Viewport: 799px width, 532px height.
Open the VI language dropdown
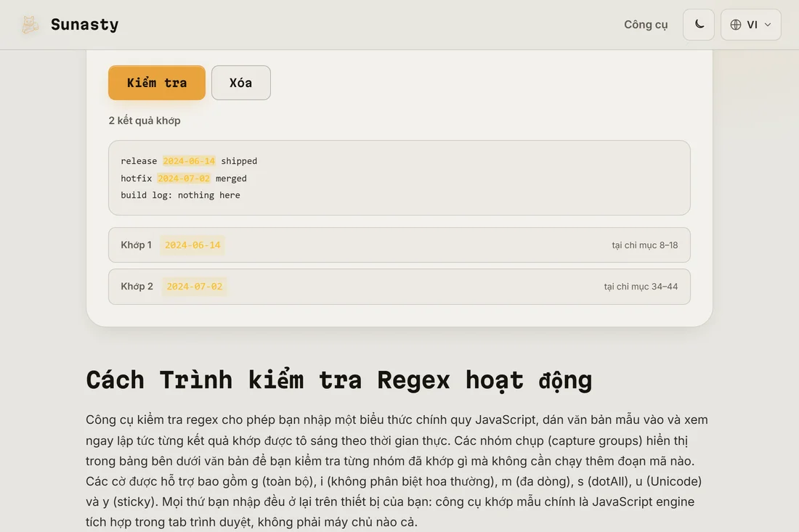coord(750,25)
